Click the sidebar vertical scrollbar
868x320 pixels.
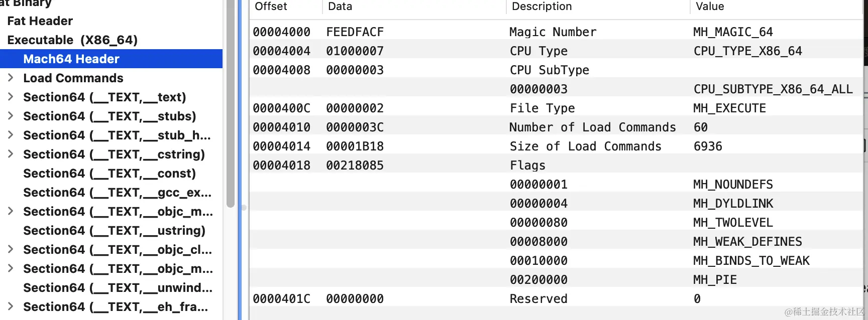pos(231,100)
